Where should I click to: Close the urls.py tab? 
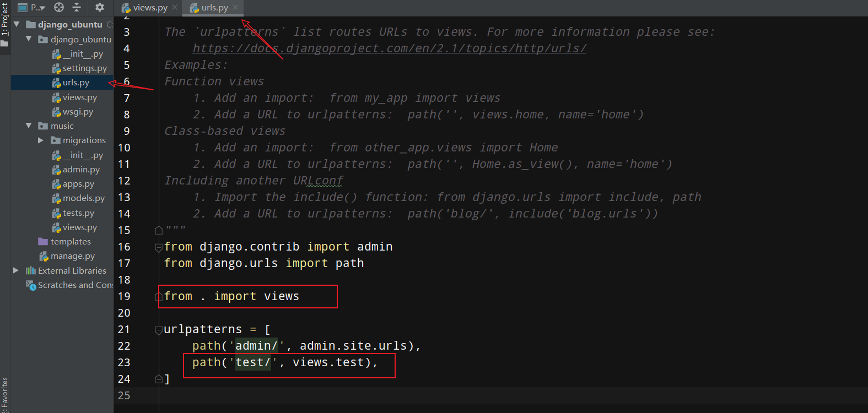235,7
